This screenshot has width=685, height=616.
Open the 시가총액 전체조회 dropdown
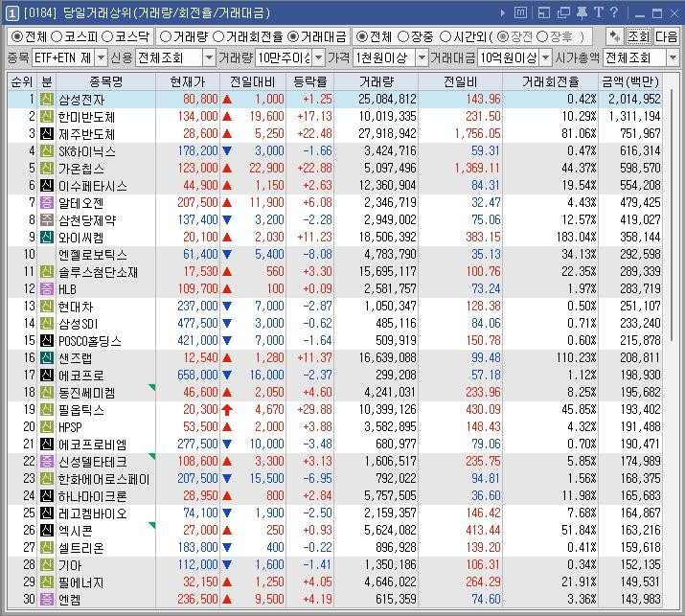673,57
